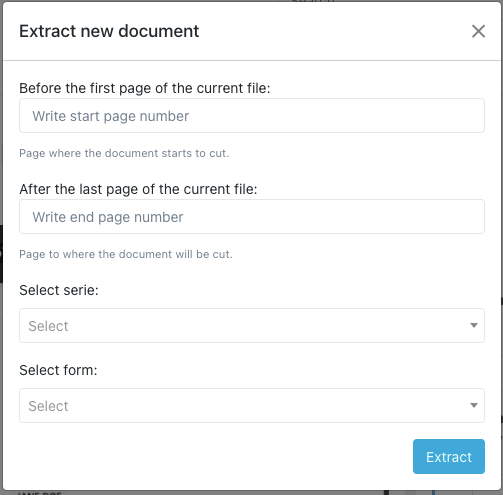
Task: Click the 'Before the first page' label
Action: point(145,88)
